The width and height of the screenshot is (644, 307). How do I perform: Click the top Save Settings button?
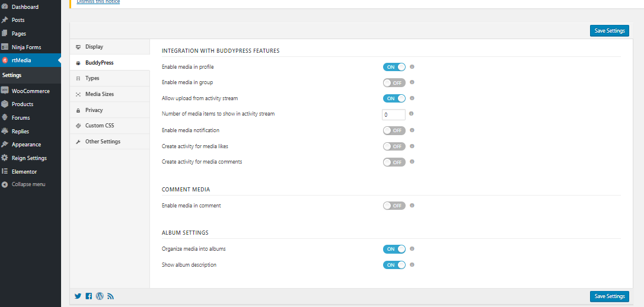point(610,31)
